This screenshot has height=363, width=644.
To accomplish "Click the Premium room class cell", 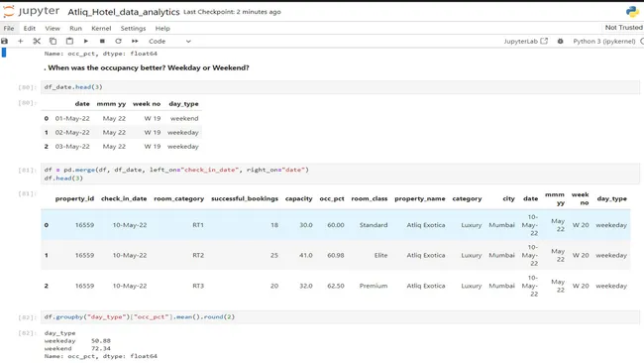I will (374, 286).
